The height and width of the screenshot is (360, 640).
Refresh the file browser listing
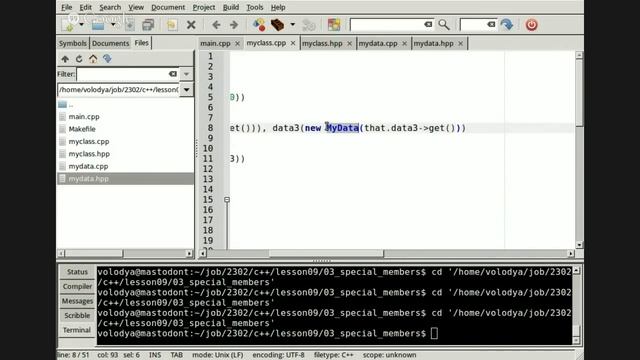(x=79, y=59)
